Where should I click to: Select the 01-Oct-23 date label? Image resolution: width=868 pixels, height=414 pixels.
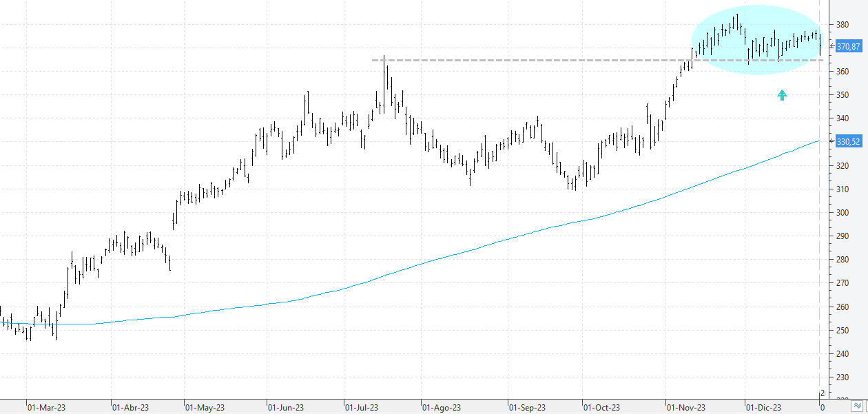pyautogui.click(x=601, y=407)
